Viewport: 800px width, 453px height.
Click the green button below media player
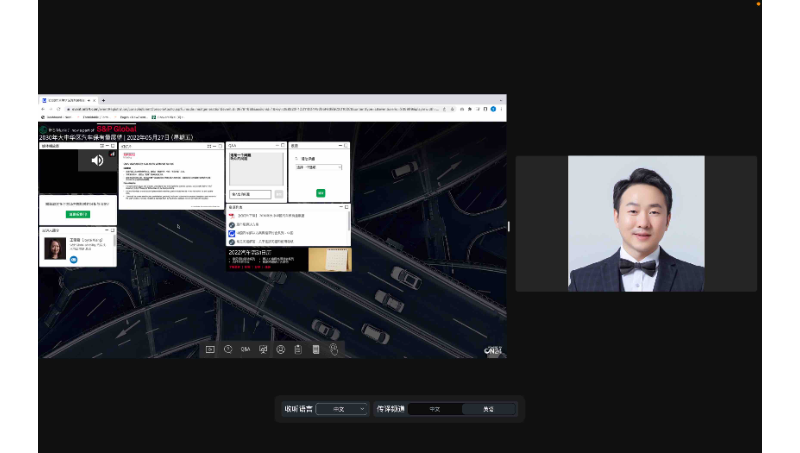[x=78, y=214]
